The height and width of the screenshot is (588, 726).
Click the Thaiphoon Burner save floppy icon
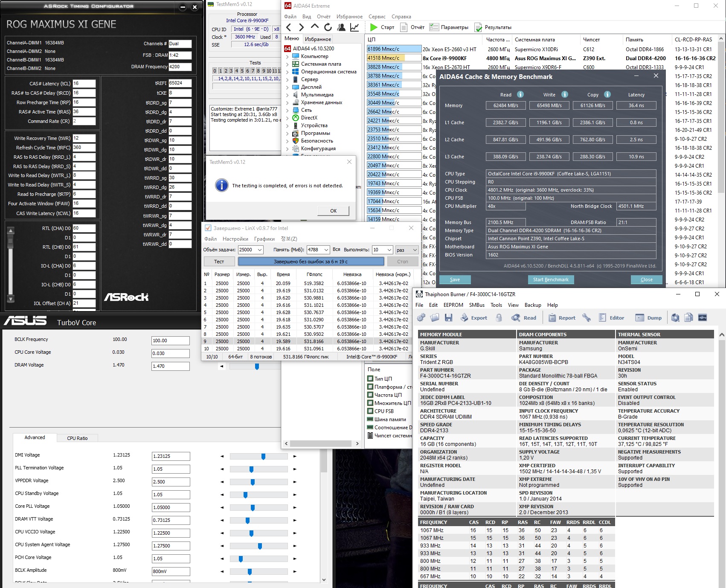coord(448,317)
